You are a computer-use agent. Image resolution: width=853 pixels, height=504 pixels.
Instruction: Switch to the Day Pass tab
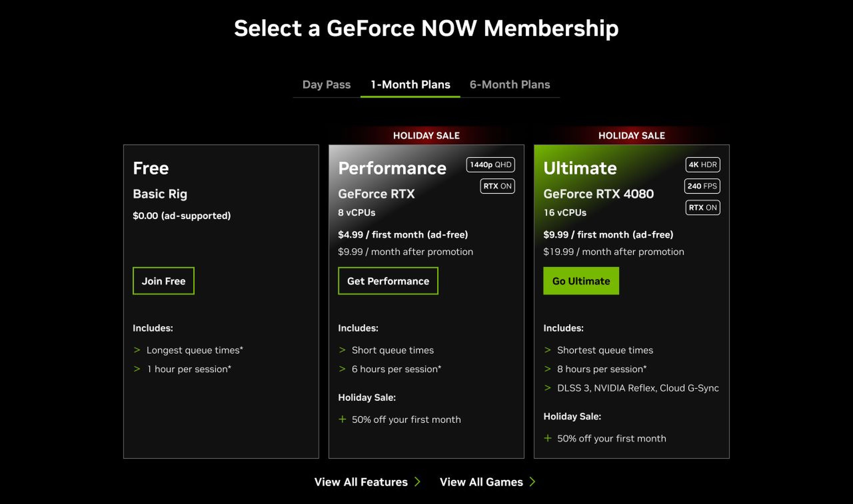327,85
